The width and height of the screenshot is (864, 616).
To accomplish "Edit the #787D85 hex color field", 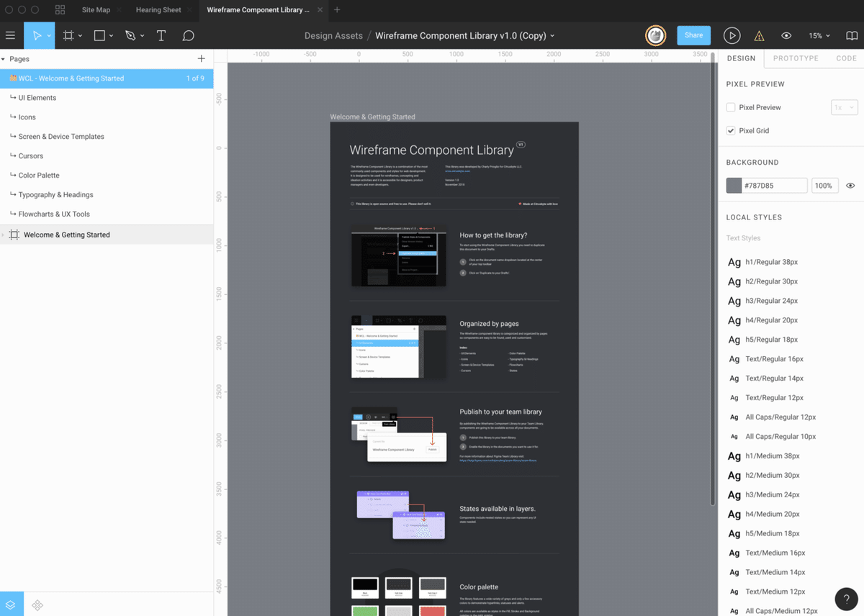I will point(775,186).
